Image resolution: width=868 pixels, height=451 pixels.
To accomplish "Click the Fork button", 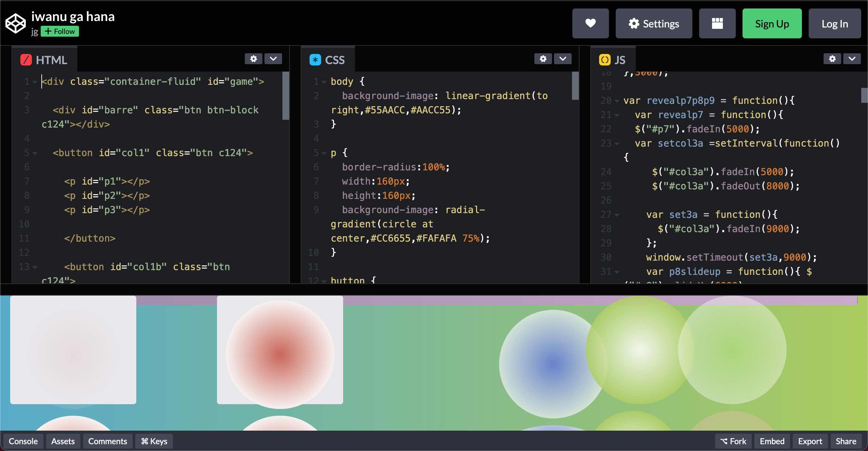I will pyautogui.click(x=733, y=441).
